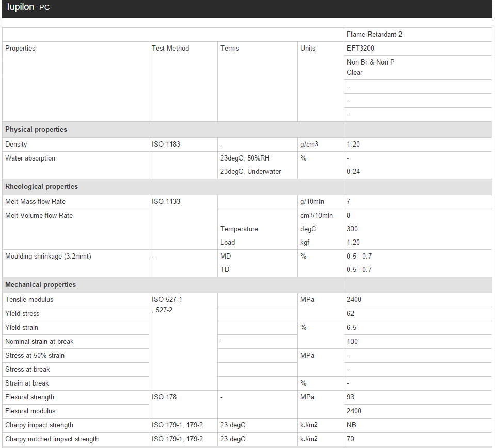The width and height of the screenshot is (496, 448).
Task: Select the Charpy notched impact strength value 70
Action: point(350,439)
